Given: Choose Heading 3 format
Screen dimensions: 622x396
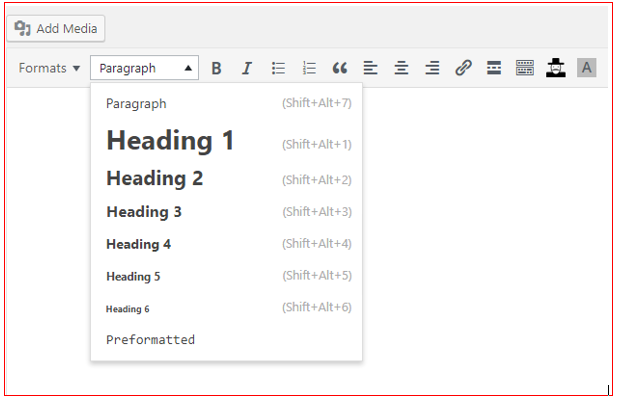Looking at the screenshot, I should [x=227, y=212].
